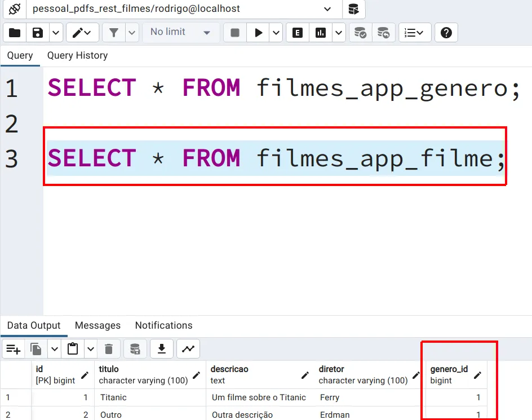This screenshot has height=420, width=532.
Task: Select the Data Output tab
Action: (x=34, y=325)
